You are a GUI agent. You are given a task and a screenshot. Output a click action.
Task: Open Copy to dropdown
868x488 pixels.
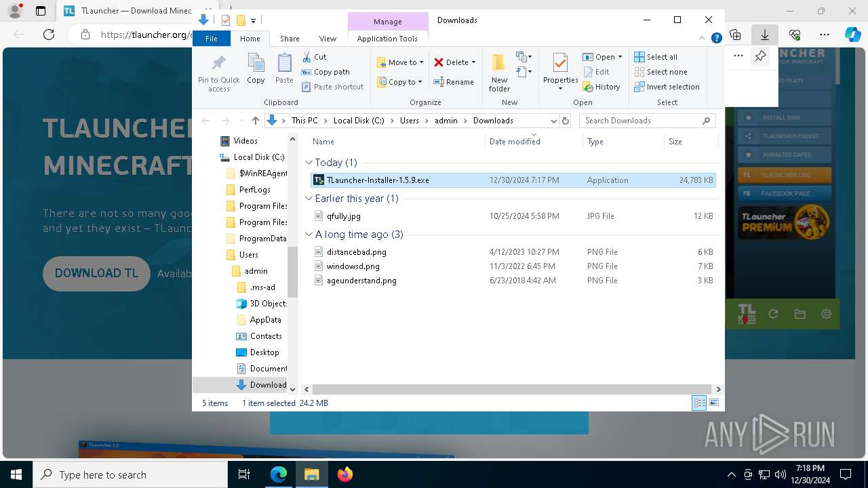click(x=399, y=82)
